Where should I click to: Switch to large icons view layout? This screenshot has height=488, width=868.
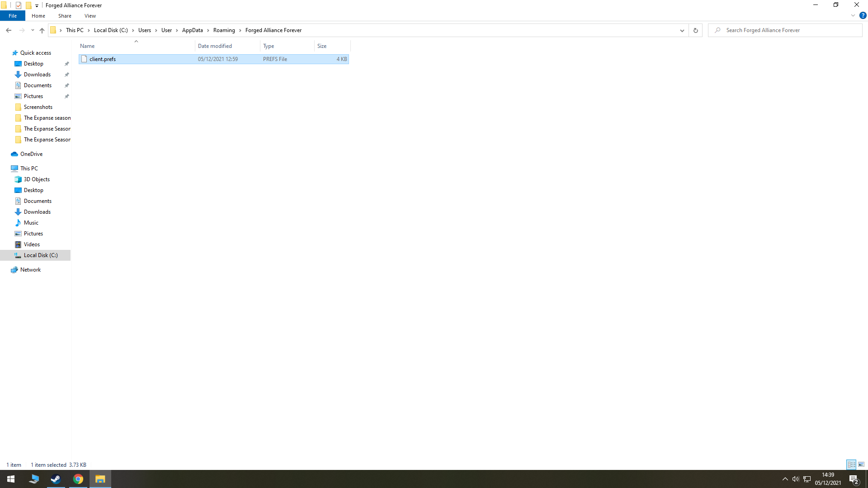pos(861,465)
